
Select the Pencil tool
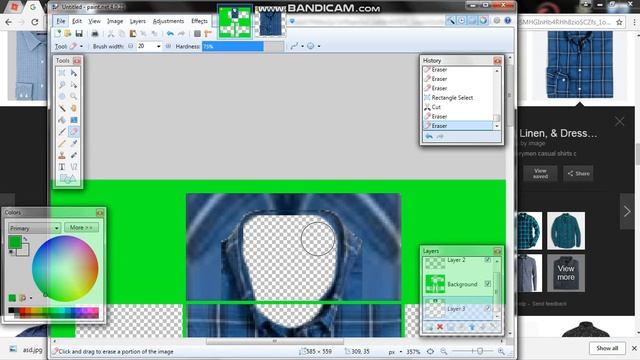pos(62,144)
